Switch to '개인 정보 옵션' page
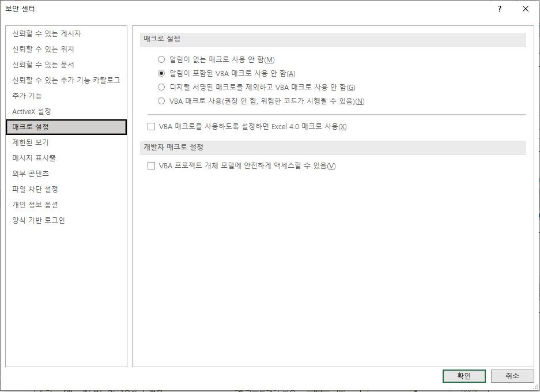540x392 pixels. pos(66,205)
